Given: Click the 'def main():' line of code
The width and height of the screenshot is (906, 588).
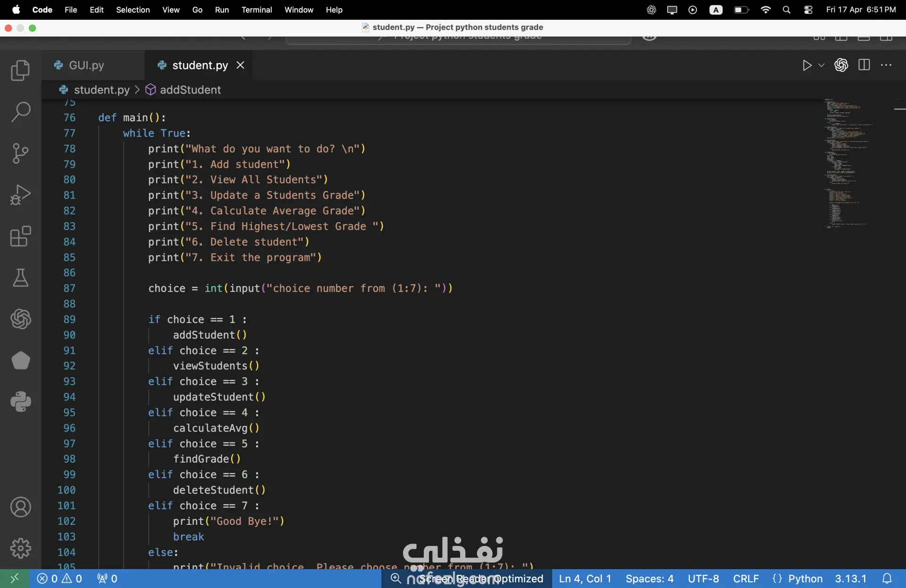Looking at the screenshot, I should click(x=132, y=117).
